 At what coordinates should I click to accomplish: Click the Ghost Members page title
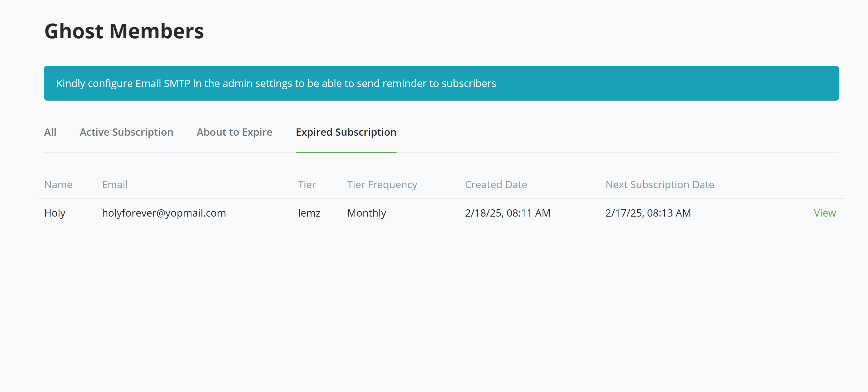(x=124, y=31)
